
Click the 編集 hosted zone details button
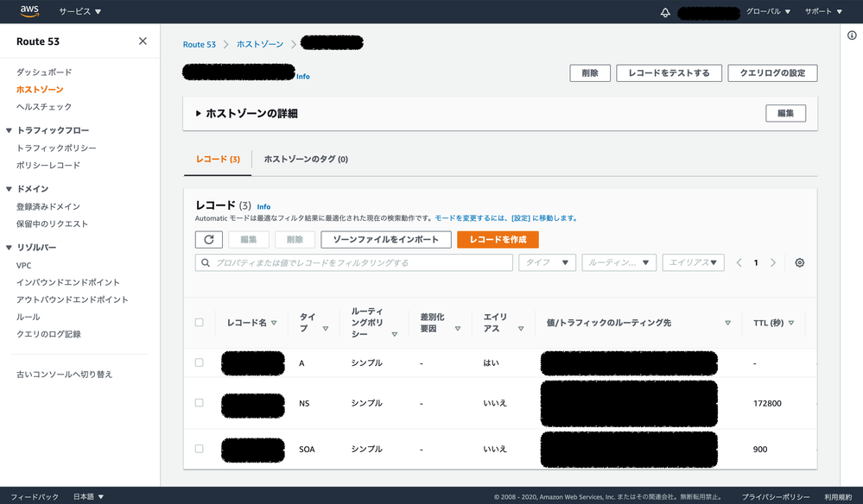point(785,113)
